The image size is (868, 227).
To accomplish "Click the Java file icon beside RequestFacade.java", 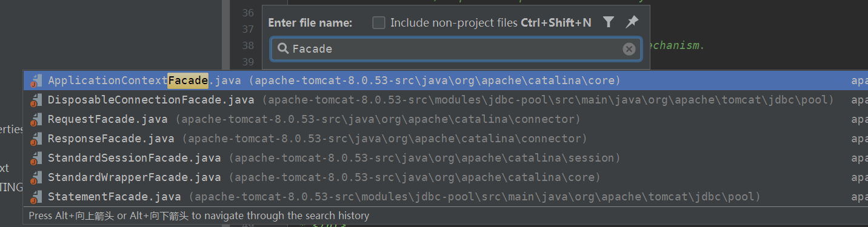I will (36, 119).
